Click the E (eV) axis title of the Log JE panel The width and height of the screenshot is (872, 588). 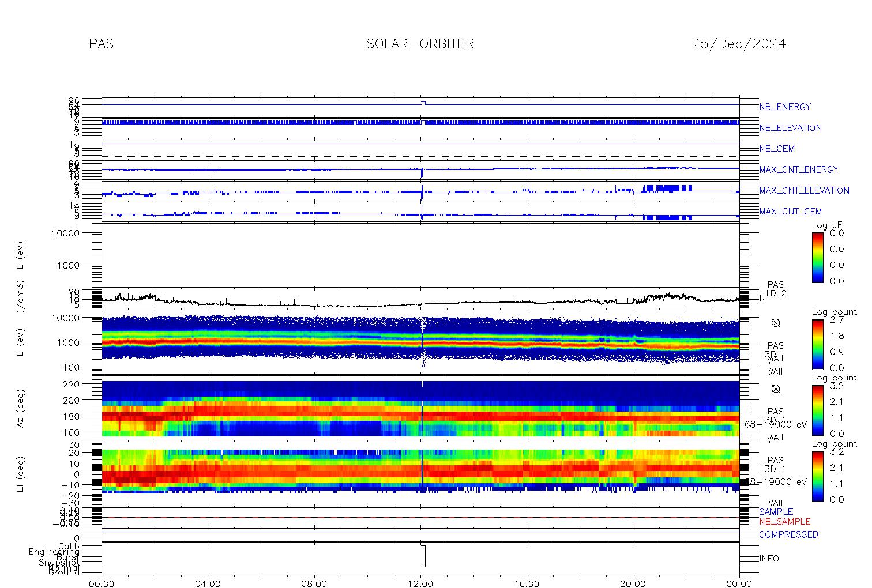[21, 256]
